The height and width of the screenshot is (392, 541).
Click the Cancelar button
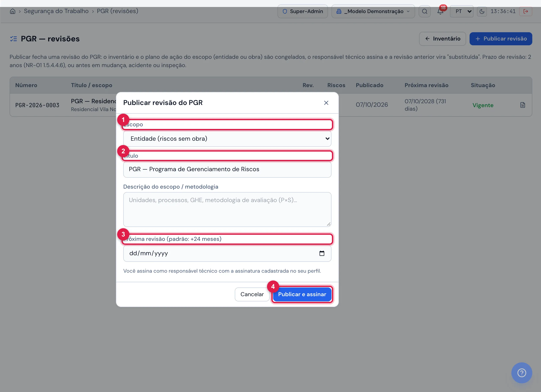point(252,294)
